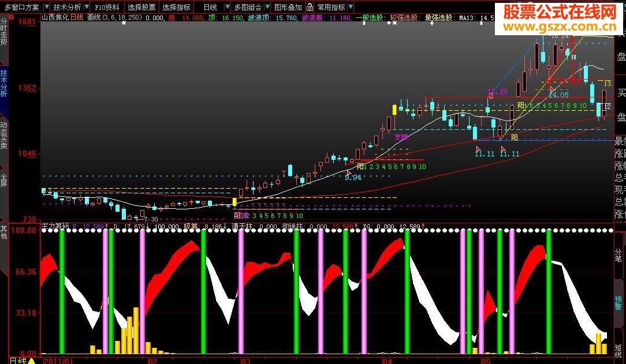Open the 预警 right side tab

click(x=618, y=303)
